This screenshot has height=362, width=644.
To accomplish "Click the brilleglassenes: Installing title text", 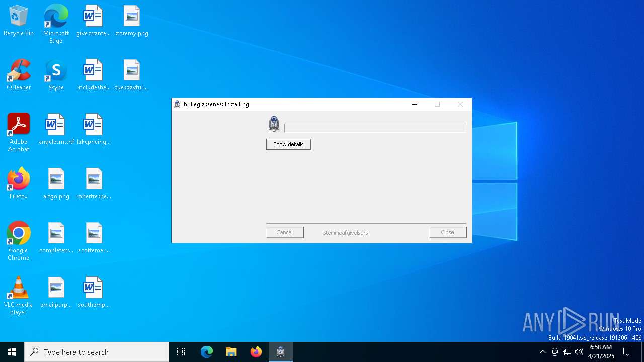I will point(216,104).
